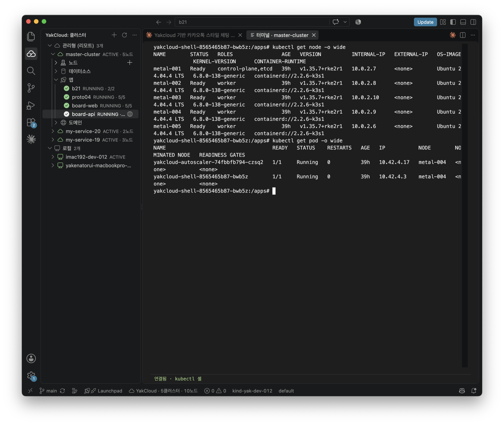This screenshot has width=504, height=425.
Task: Expand the my-service-20 cluster
Action: [x=53, y=131]
